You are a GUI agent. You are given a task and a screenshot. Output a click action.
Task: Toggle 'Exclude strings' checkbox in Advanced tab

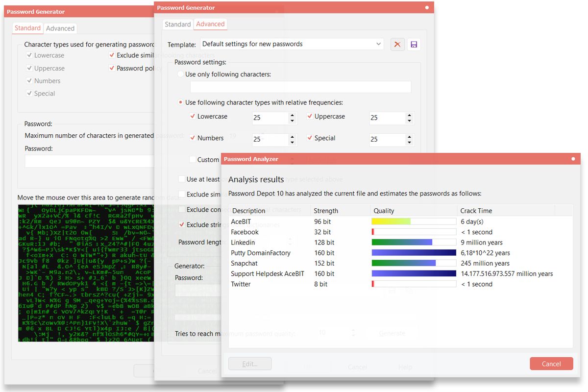pos(182,225)
